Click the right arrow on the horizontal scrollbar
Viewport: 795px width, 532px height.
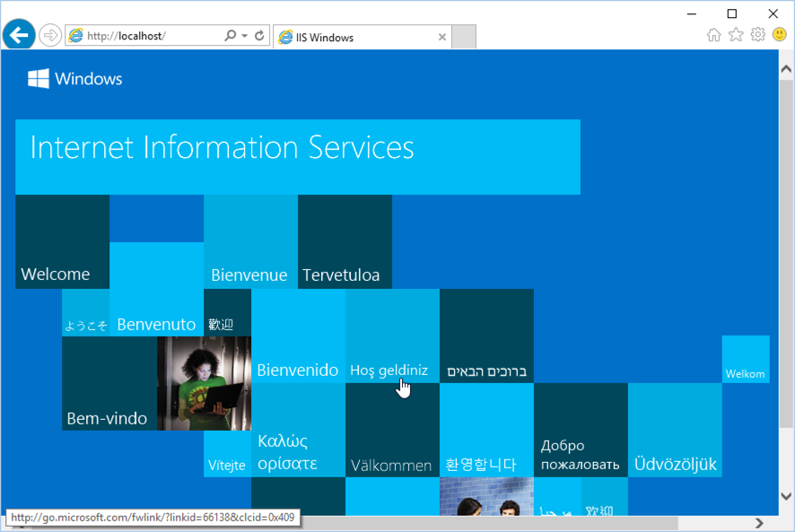[x=757, y=520]
